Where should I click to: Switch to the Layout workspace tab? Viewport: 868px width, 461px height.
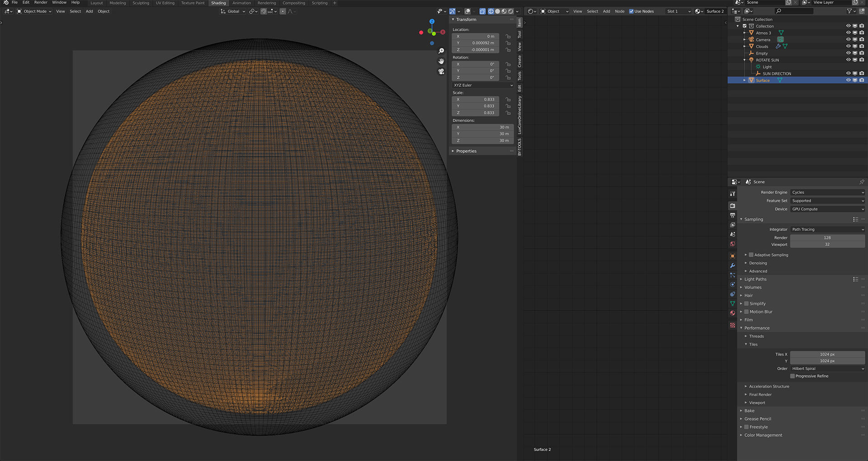97,3
